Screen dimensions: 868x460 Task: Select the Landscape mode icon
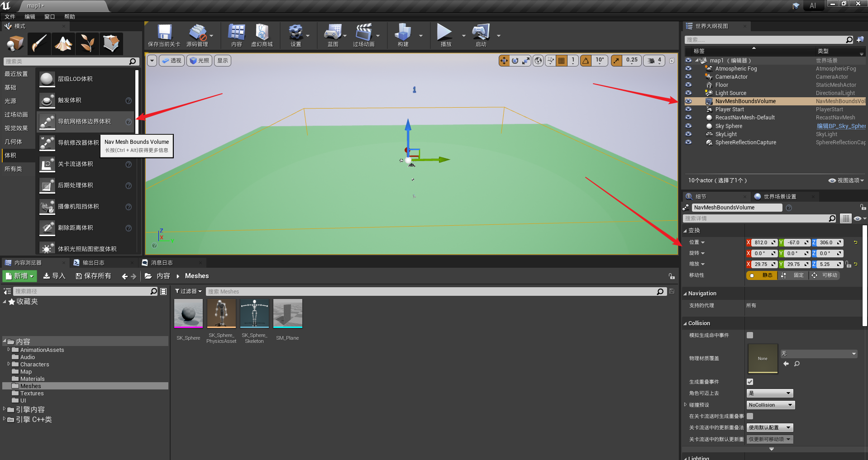(63, 44)
